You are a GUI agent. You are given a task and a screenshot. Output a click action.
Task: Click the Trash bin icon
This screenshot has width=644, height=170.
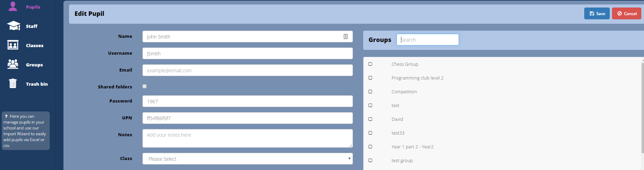click(x=13, y=84)
